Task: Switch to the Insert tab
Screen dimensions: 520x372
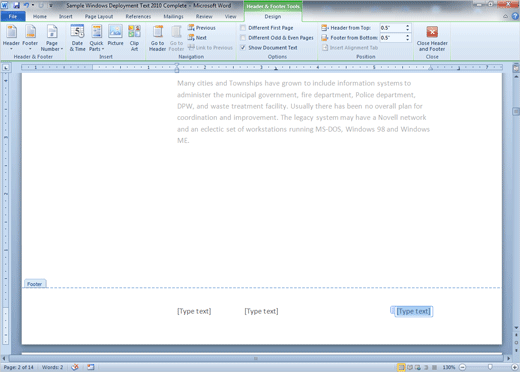Action: point(65,16)
